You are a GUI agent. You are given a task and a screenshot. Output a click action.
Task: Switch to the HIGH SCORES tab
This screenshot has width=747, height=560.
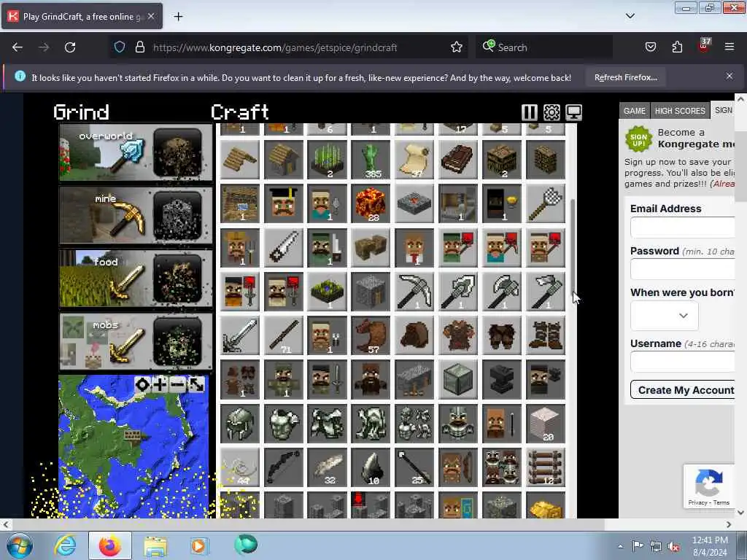pyautogui.click(x=680, y=111)
